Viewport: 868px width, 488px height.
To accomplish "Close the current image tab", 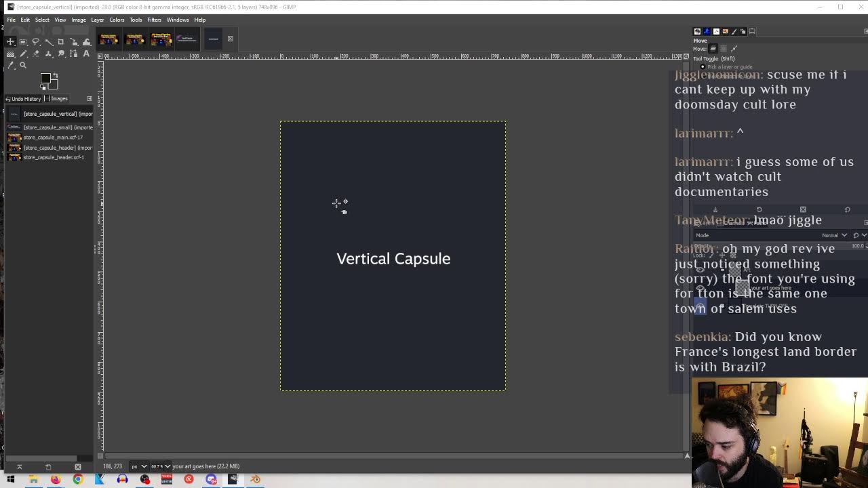I will click(x=230, y=39).
